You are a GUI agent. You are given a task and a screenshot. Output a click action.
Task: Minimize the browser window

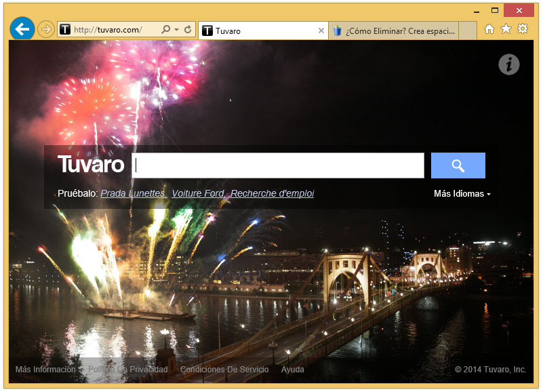click(477, 11)
